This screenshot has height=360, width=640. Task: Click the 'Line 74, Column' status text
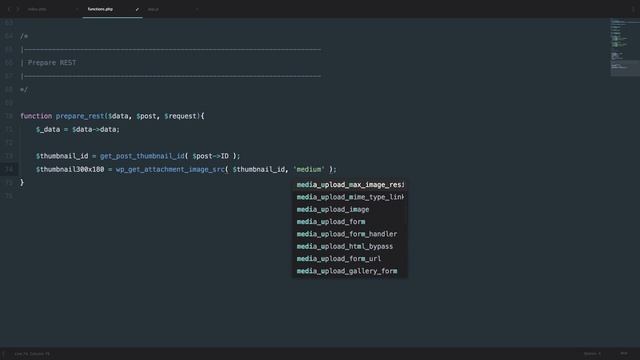coord(32,354)
